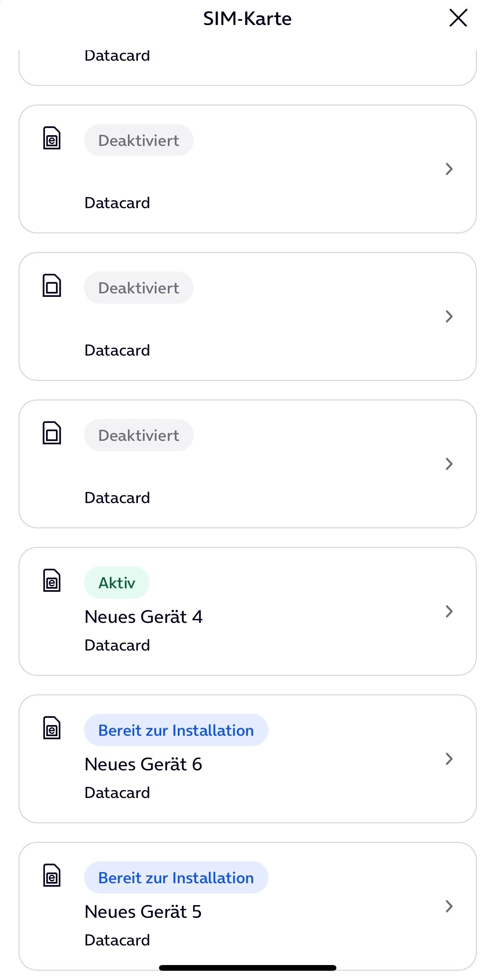Tap Bereit zur Installation badge for Neues Gerät 5
Viewport: 495px width, 980px height.
[176, 877]
